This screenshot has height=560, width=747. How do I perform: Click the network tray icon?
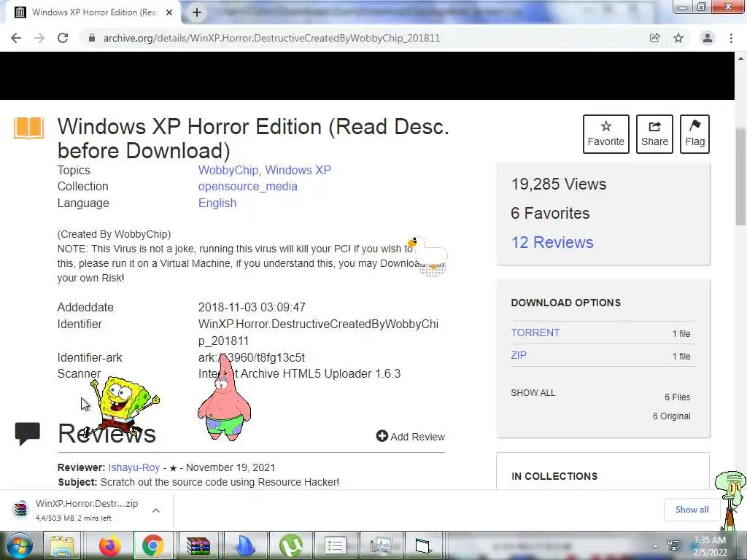point(673,545)
